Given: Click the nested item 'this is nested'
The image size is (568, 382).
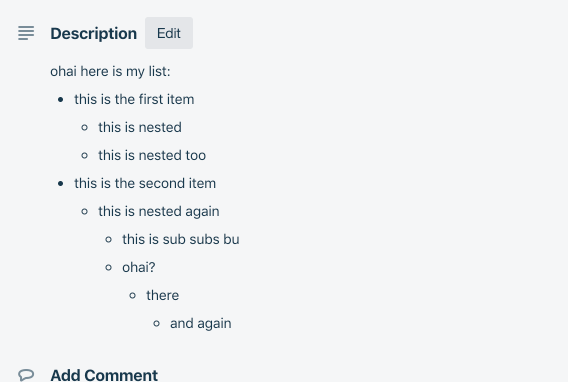Looking at the screenshot, I should click(x=140, y=127).
